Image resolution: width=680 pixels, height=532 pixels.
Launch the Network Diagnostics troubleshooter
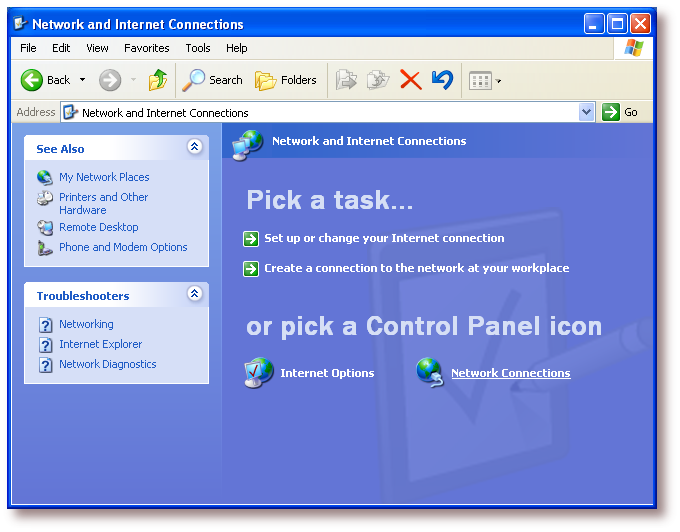pyautogui.click(x=107, y=364)
